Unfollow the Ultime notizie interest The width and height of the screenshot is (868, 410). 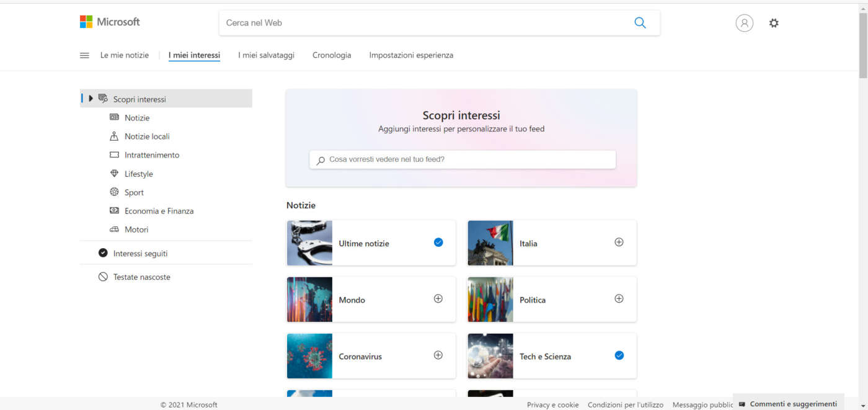point(438,243)
